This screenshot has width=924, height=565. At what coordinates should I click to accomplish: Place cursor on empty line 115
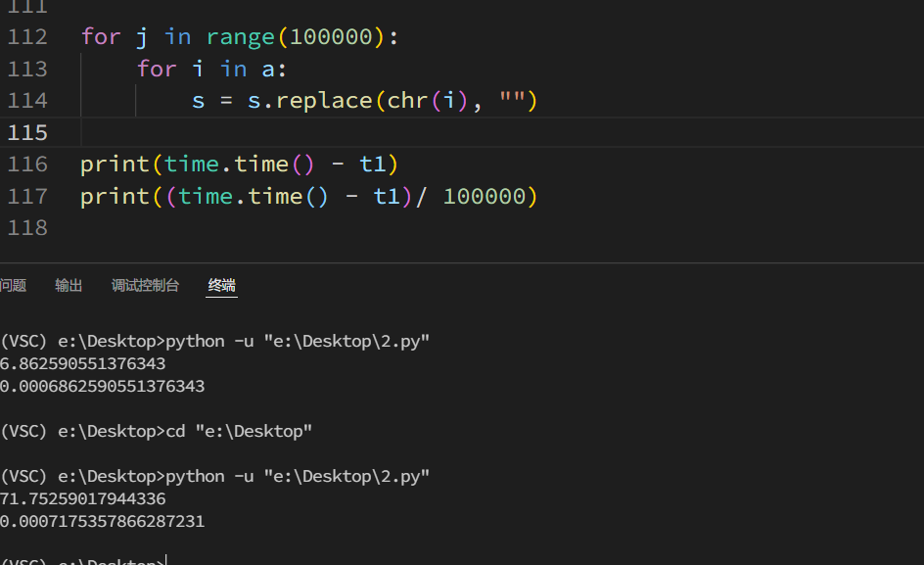(x=294, y=132)
